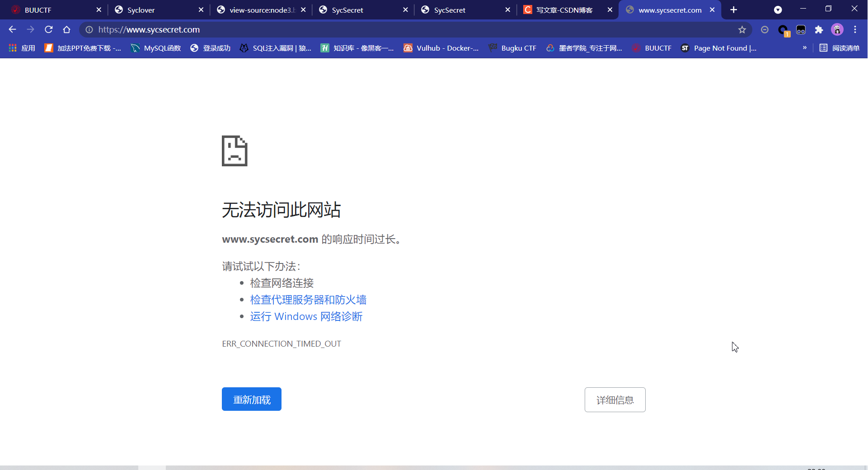Reload the page using the refresh icon
Screen dimensions: 868x470
[48, 29]
